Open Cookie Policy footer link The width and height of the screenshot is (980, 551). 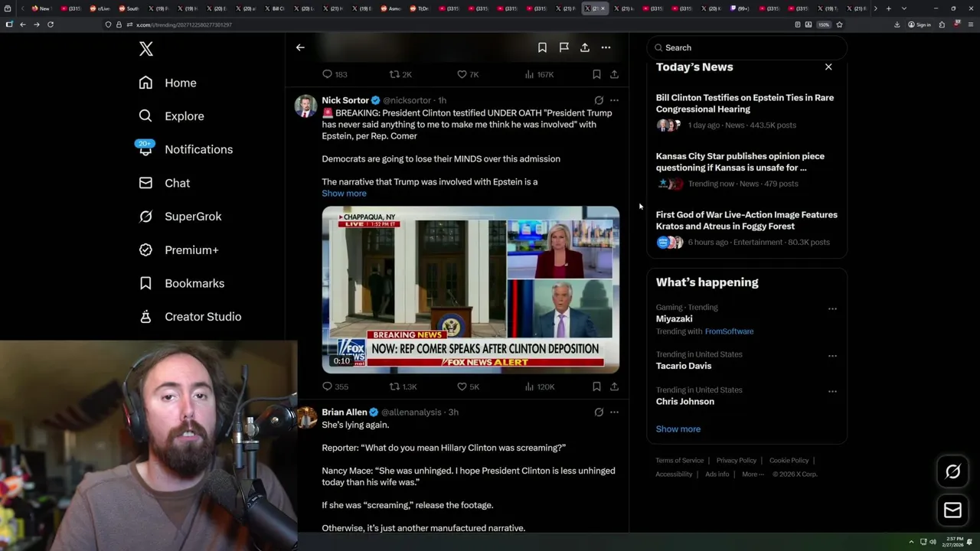point(789,461)
